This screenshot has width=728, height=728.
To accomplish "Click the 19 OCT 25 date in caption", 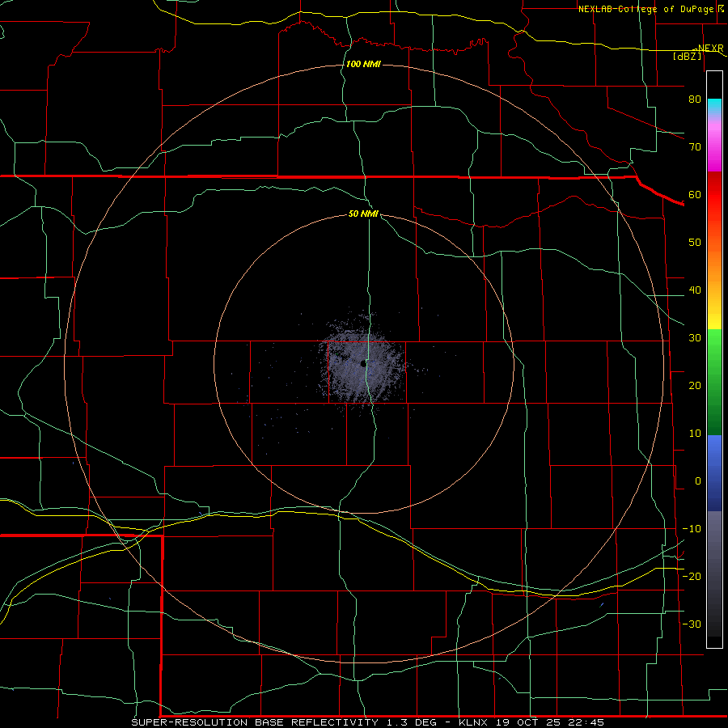I will [x=530, y=722].
